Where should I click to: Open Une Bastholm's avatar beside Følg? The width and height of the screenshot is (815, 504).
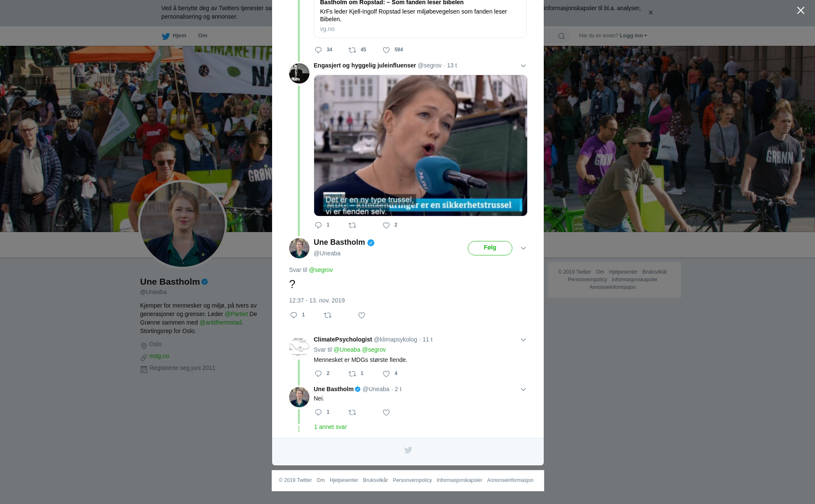[299, 248]
